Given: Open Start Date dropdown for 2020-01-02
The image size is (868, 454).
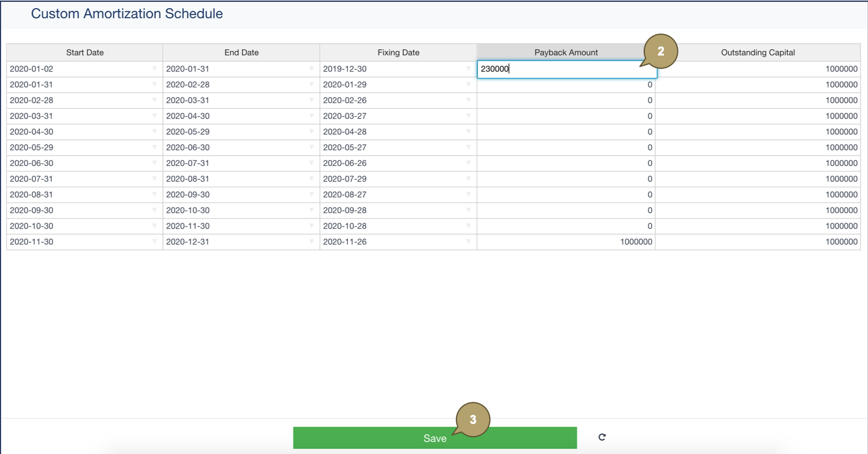Looking at the screenshot, I should pos(154,69).
